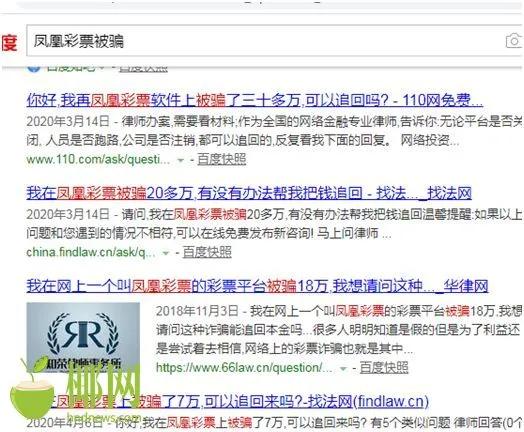Click snippet line 是尝试着去相信
The width and height of the screenshot is (524, 432).
coord(285,349)
